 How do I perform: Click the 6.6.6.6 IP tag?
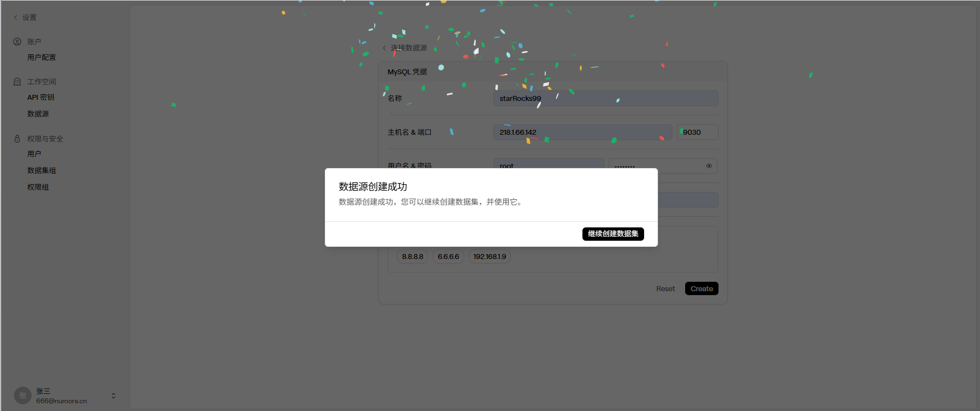[449, 257]
